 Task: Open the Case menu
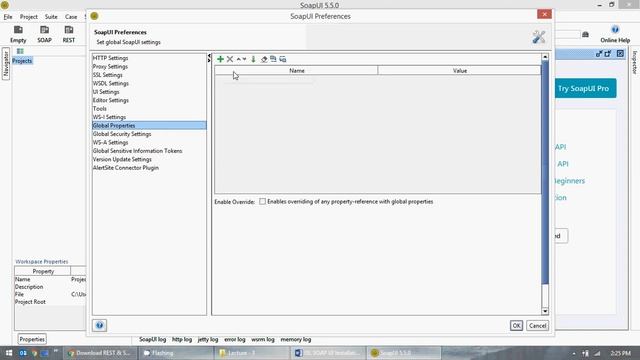(x=71, y=17)
